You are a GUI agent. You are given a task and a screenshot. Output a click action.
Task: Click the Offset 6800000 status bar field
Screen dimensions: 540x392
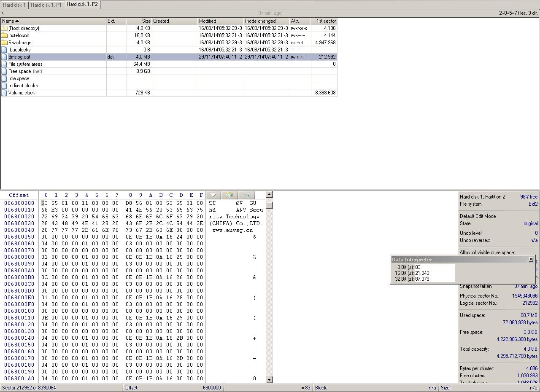click(x=173, y=388)
